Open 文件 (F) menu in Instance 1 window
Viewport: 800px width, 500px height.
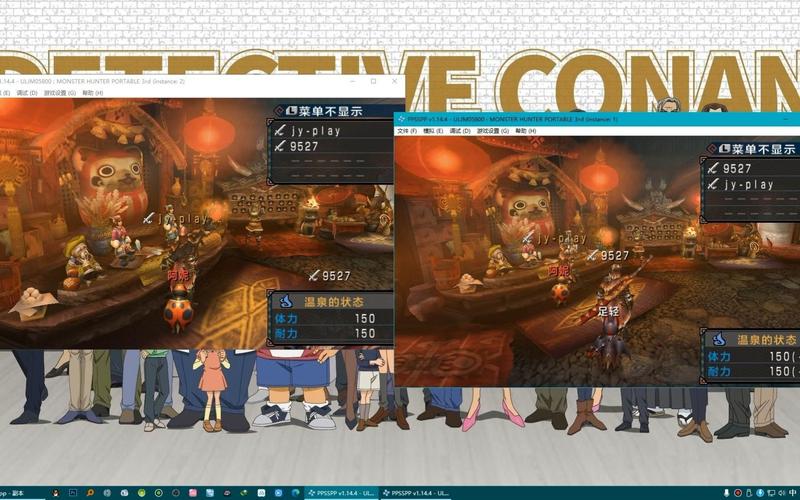click(x=407, y=131)
